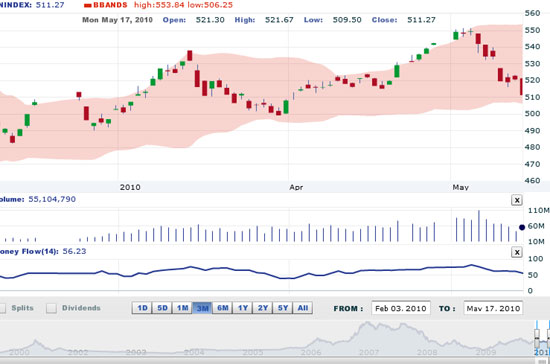Click the High value 521.67
The image size is (550, 364).
point(279,20)
